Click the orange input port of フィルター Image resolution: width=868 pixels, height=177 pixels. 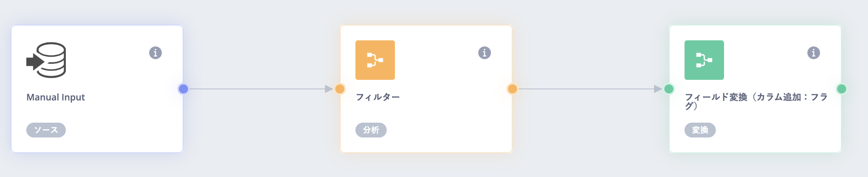coord(340,89)
